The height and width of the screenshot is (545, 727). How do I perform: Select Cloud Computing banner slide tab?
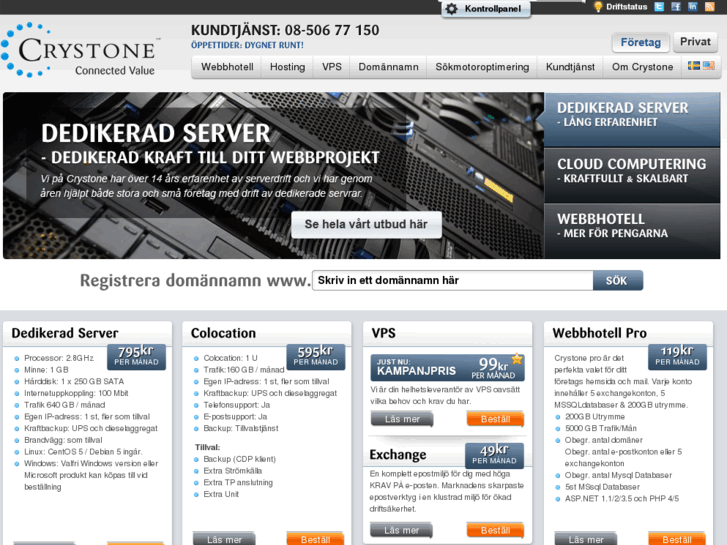632,175
